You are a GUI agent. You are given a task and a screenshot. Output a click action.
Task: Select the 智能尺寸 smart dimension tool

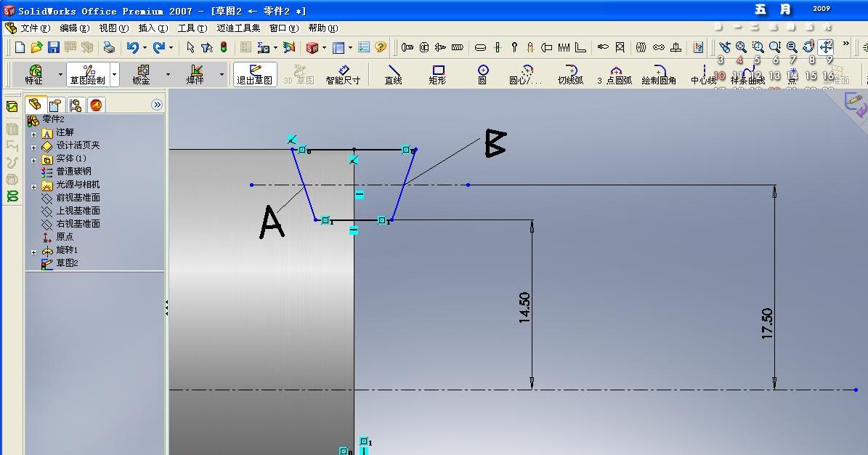pyautogui.click(x=344, y=74)
